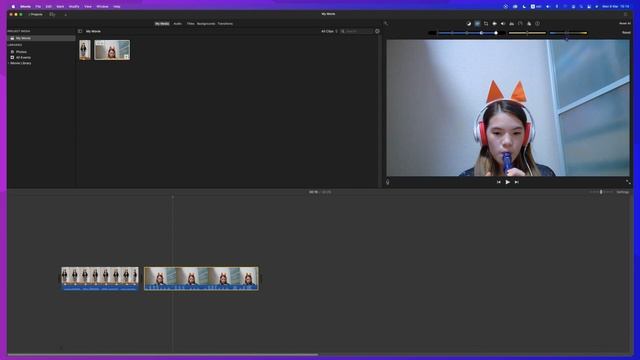The width and height of the screenshot is (640, 360).
Task: Skip to next clip in viewer
Action: 516,182
